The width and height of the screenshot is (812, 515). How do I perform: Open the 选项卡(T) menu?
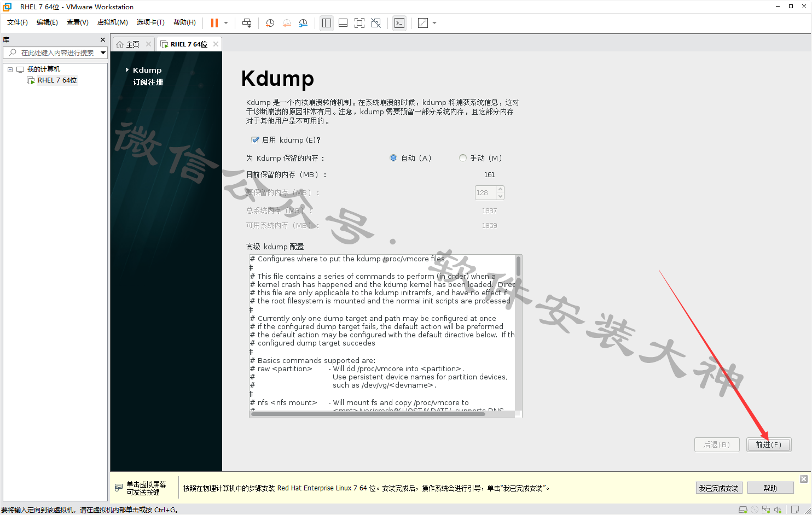(x=150, y=22)
